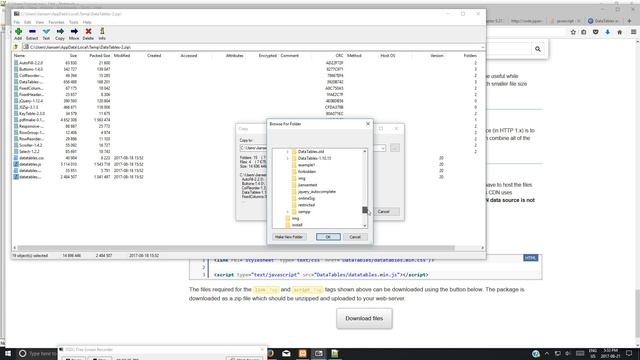Expand the xampp tree node
Screen dimensions: 640x360
tap(287, 212)
